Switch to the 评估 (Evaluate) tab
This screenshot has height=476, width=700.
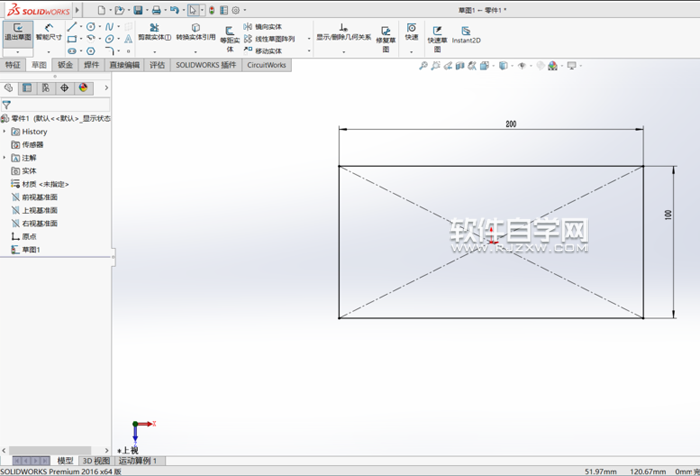click(x=157, y=65)
